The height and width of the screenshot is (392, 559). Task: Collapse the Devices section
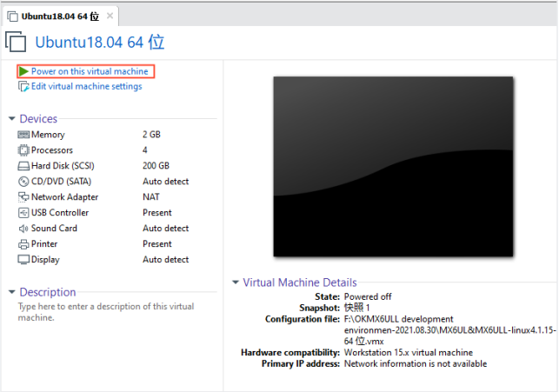(11, 119)
